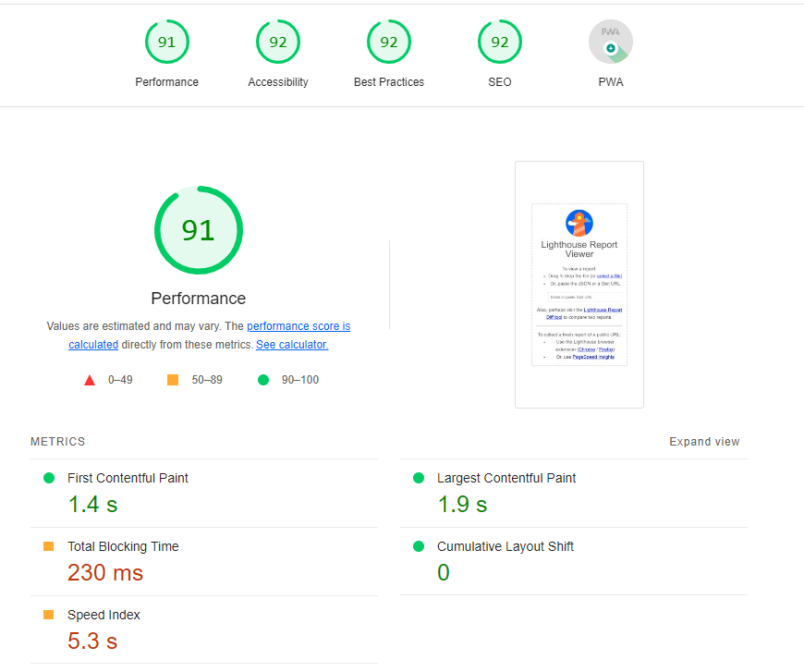Click green status dot beside Largest Contentful Paint
The height and width of the screenshot is (672, 804).
click(419, 478)
